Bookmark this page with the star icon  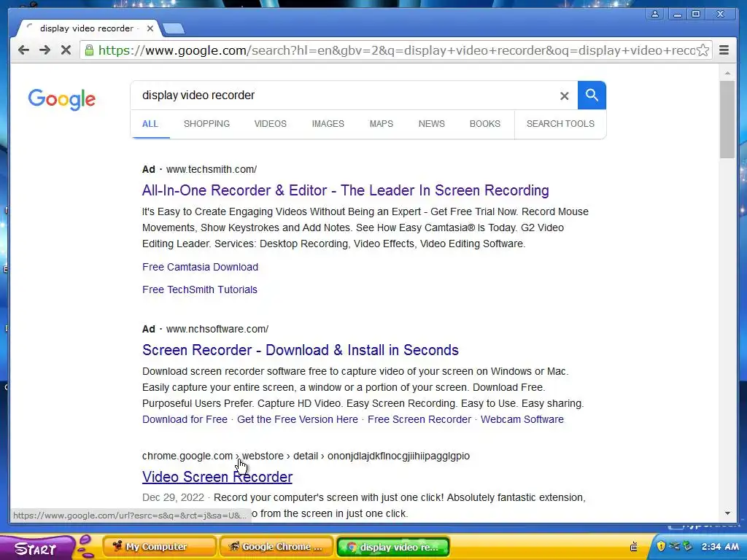click(703, 50)
